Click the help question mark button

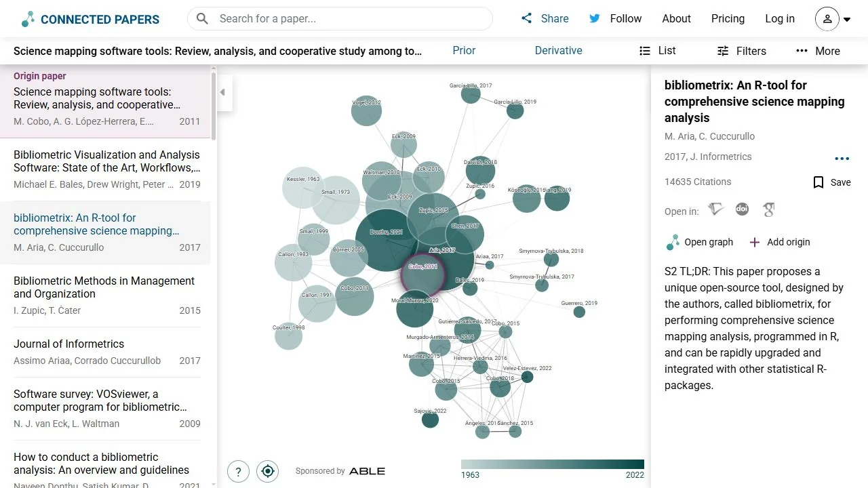coord(238,471)
